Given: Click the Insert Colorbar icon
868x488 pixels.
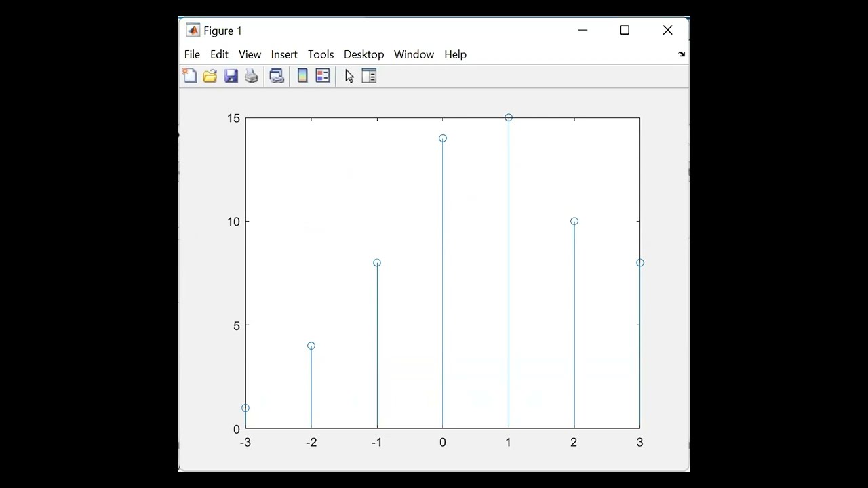Looking at the screenshot, I should click(x=302, y=76).
